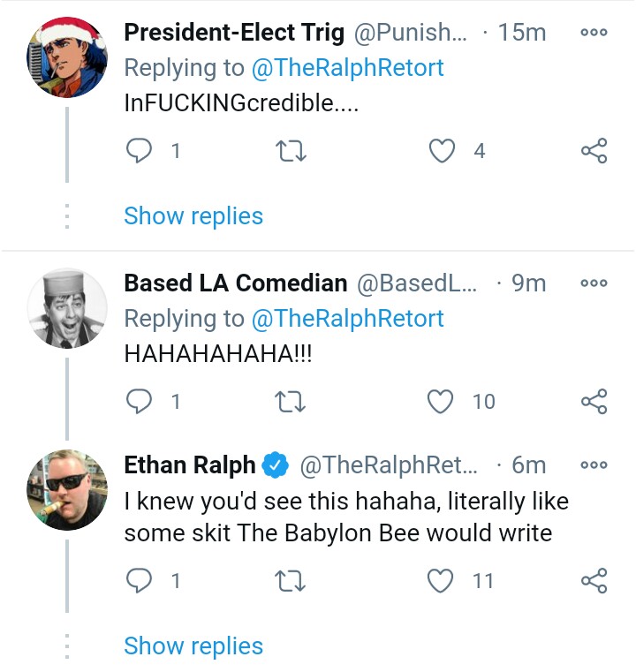The image size is (636, 672).
Task: Reply to Ethan Ralph's Babylon Bee tweet
Action: click(139, 581)
